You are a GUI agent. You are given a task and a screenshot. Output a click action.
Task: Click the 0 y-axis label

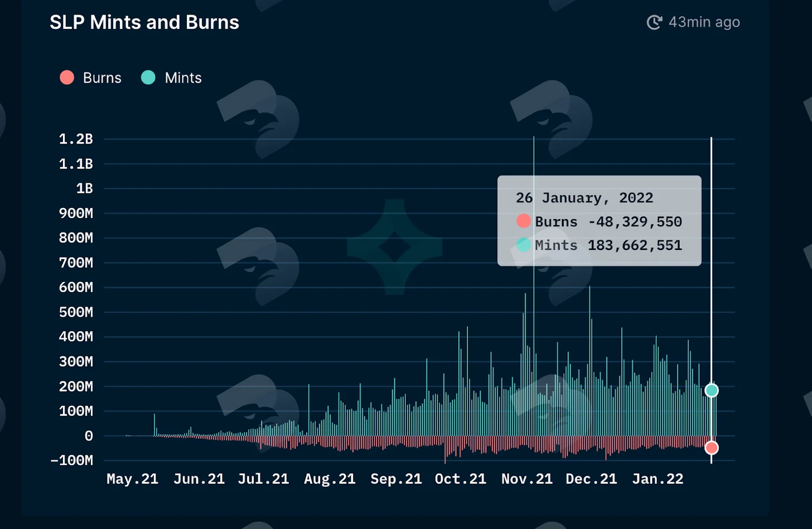click(89, 436)
